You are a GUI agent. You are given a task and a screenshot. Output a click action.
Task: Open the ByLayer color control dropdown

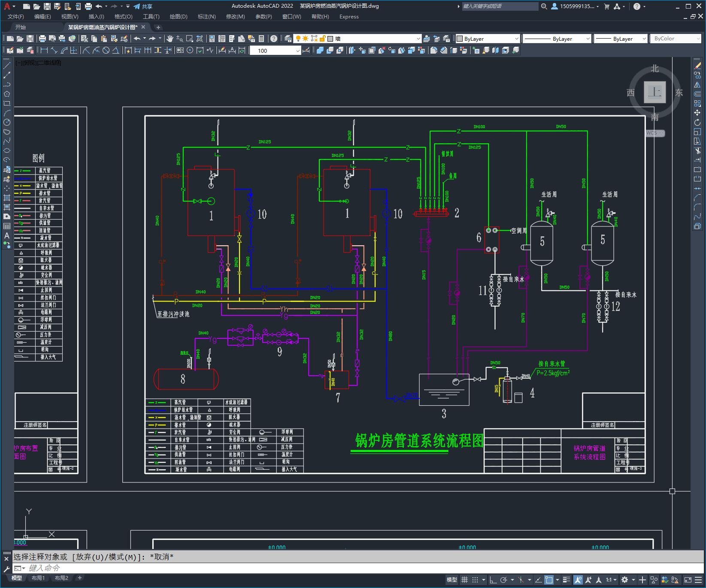pyautogui.click(x=488, y=39)
